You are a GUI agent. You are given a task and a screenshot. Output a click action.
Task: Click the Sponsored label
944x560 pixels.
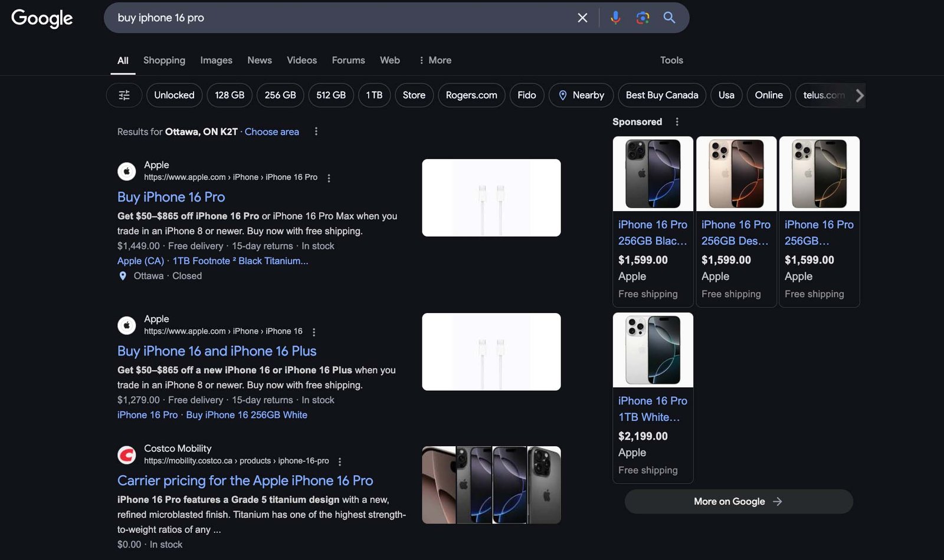pyautogui.click(x=637, y=121)
